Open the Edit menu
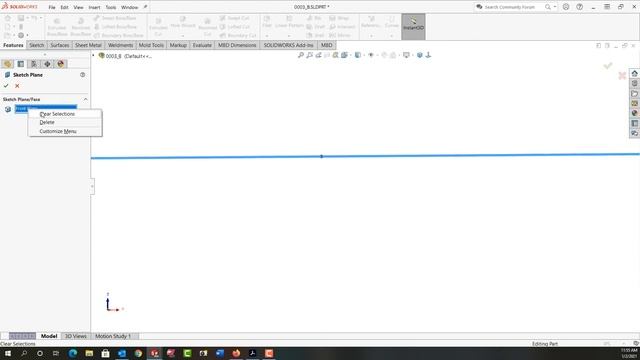The image size is (640, 360). pyautogui.click(x=64, y=7)
